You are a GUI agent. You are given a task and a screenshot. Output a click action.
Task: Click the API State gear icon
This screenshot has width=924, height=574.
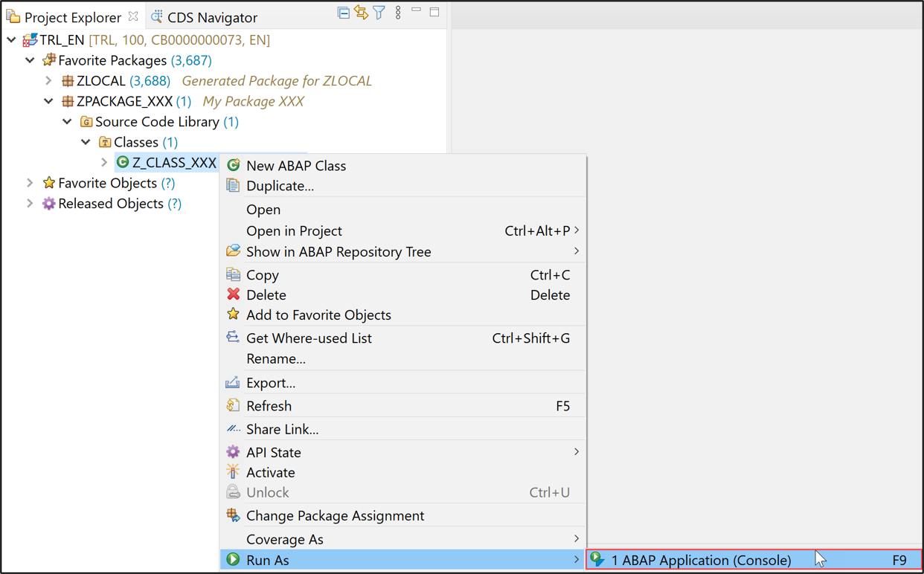(234, 451)
